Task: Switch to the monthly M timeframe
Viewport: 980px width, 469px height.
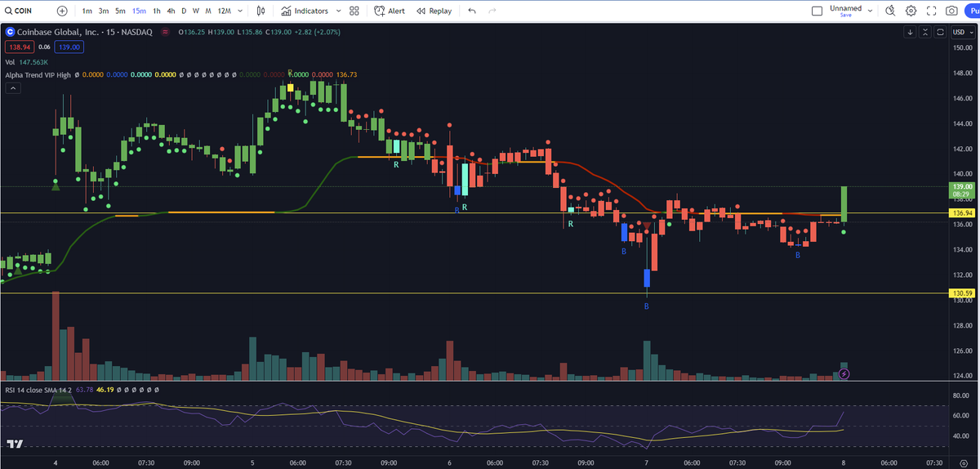Action: (209, 11)
